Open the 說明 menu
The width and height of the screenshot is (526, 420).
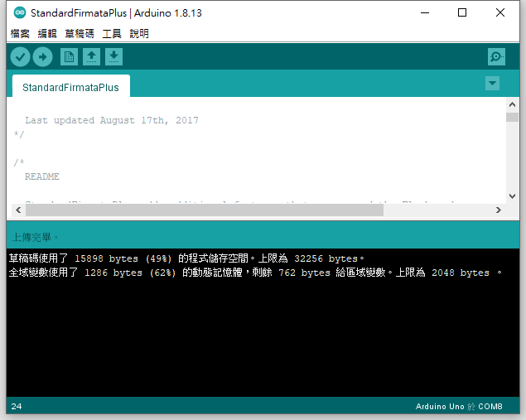click(x=139, y=33)
